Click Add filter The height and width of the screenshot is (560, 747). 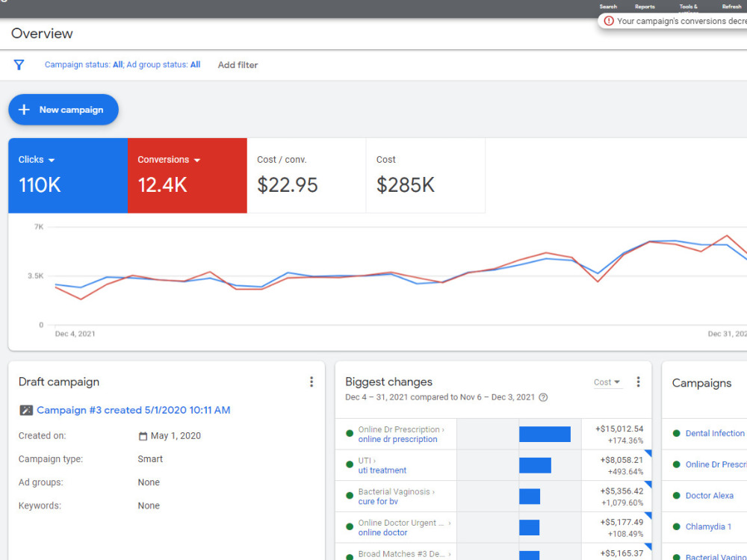point(238,65)
